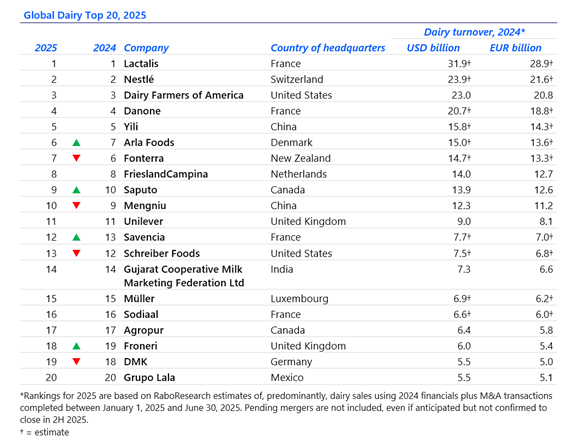This screenshot has width=581, height=441.
Task: Click the 'Global Dairy Top 20, 2025' title
Action: coord(85,15)
